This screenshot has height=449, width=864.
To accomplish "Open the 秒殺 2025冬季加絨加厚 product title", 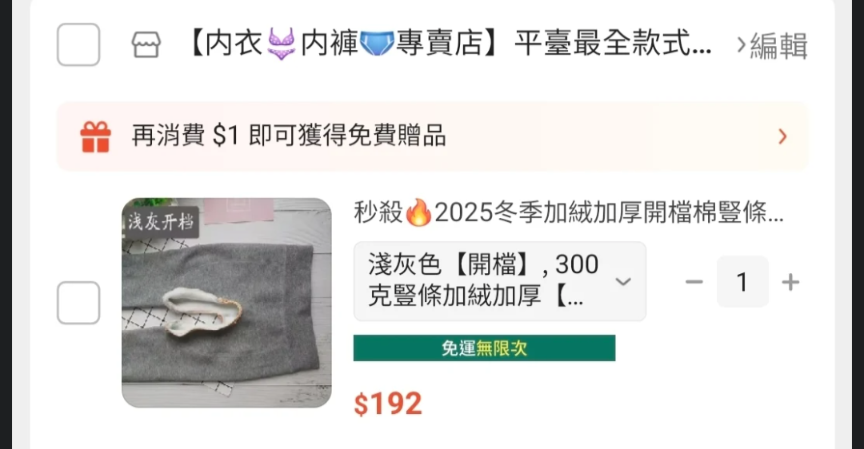I will coord(569,213).
